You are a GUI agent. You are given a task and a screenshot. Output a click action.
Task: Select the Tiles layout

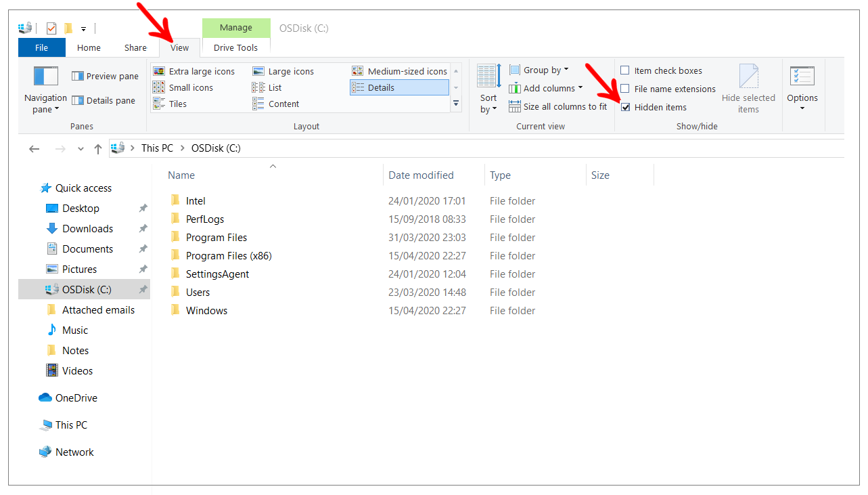point(170,104)
